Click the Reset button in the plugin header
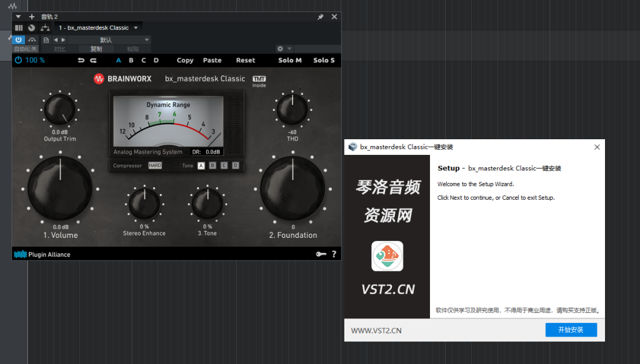 point(246,60)
